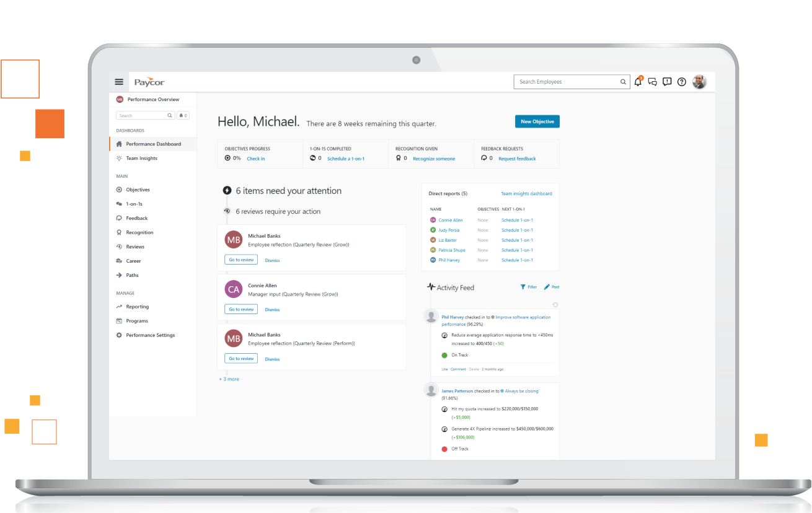Open the notifications bell
The width and height of the screenshot is (812, 513).
click(x=638, y=82)
